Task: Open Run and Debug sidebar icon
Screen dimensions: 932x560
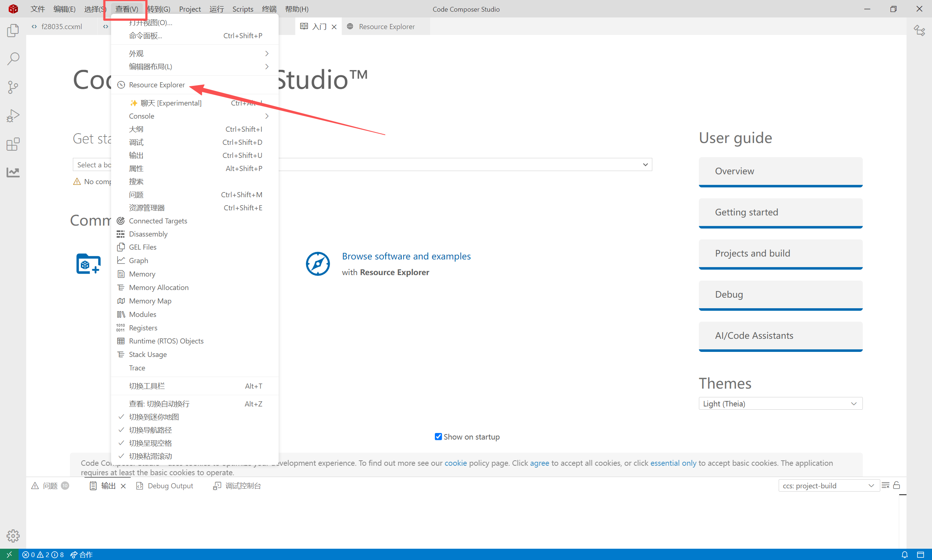Action: pyautogui.click(x=13, y=115)
